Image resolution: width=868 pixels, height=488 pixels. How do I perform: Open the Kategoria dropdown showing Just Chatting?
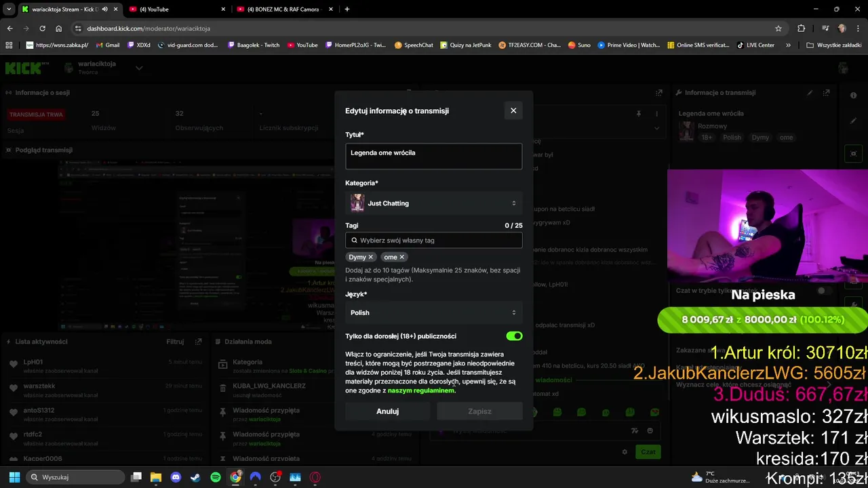[x=433, y=203]
